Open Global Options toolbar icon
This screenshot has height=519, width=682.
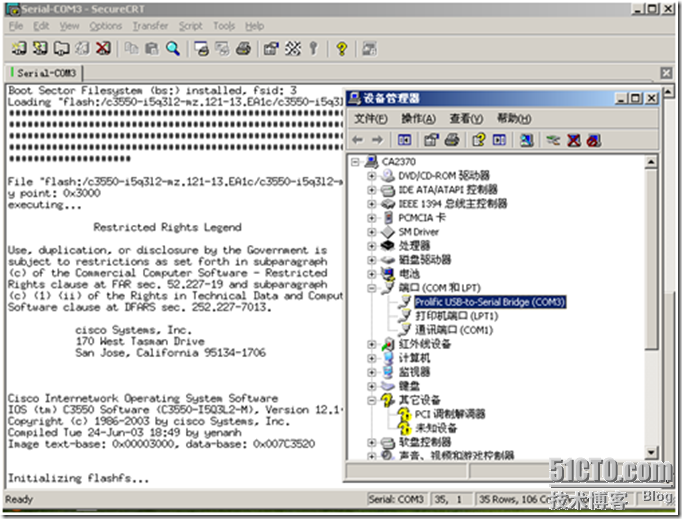tap(293, 48)
